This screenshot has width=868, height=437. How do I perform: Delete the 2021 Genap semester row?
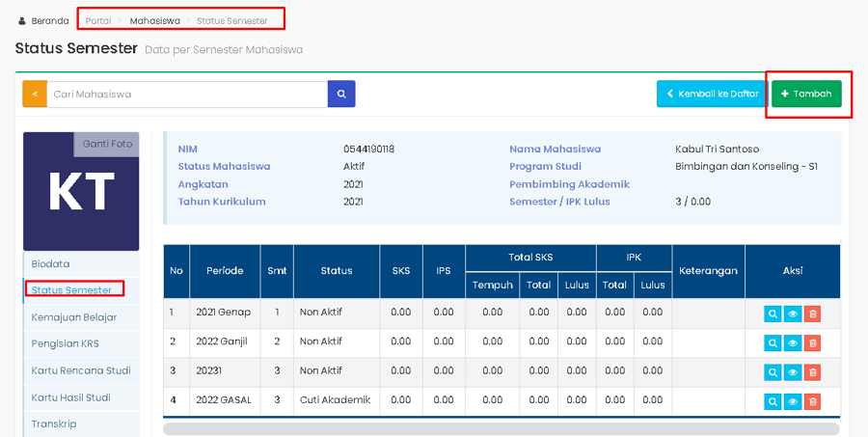pos(812,314)
